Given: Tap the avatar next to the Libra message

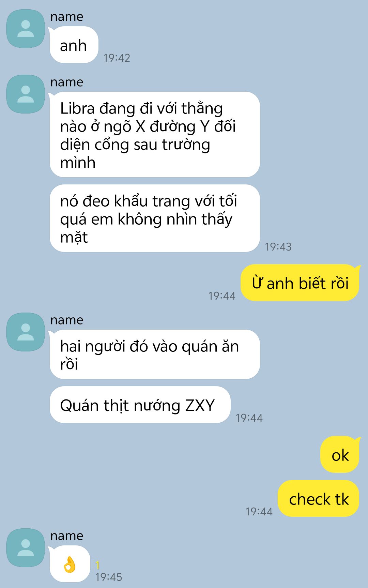Looking at the screenshot, I should coord(26,94).
